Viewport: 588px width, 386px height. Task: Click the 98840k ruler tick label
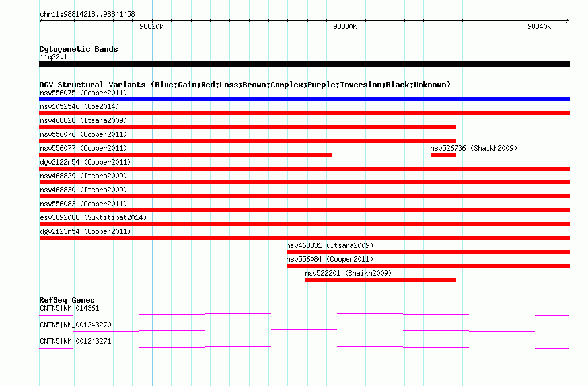pos(539,26)
